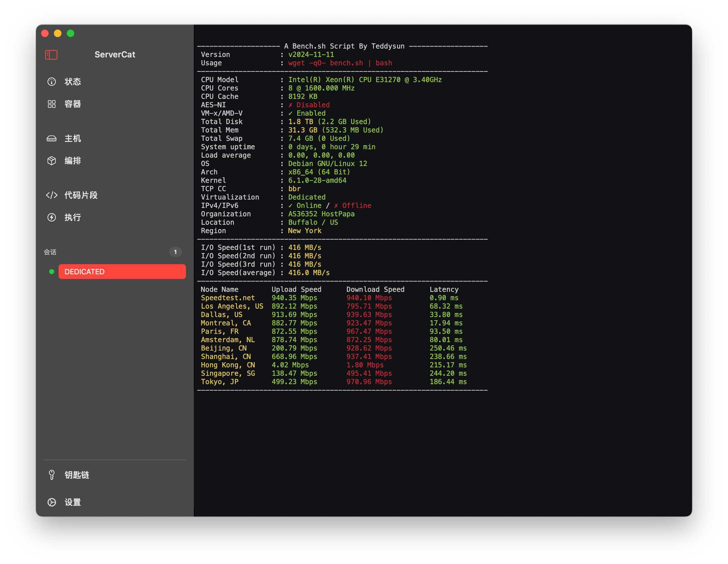
Task: Click the Singapore latency 244.20 ms
Action: [x=448, y=373]
